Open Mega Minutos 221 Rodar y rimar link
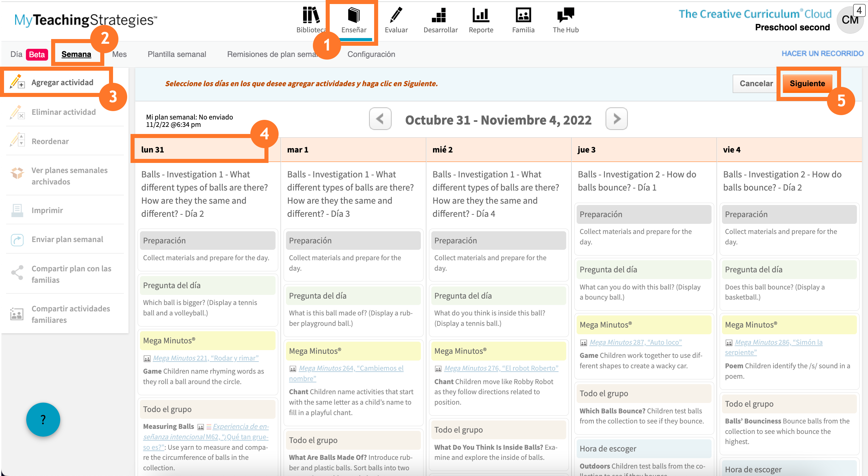This screenshot has width=868, height=476. point(206,358)
